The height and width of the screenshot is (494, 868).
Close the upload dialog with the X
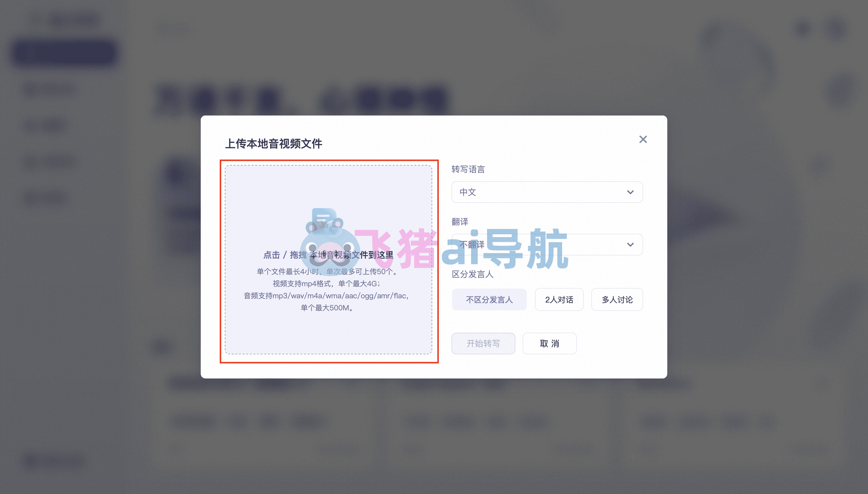click(643, 139)
